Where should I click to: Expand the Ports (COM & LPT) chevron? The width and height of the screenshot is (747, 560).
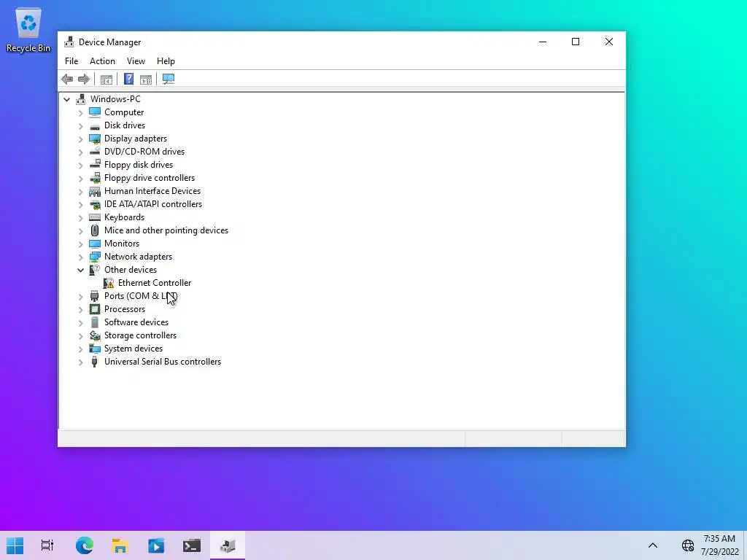click(x=80, y=296)
